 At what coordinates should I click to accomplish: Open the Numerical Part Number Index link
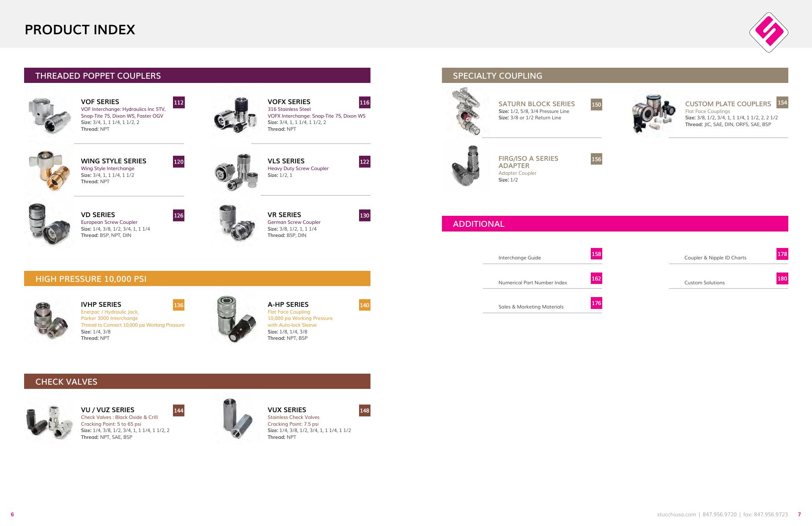[x=532, y=283]
